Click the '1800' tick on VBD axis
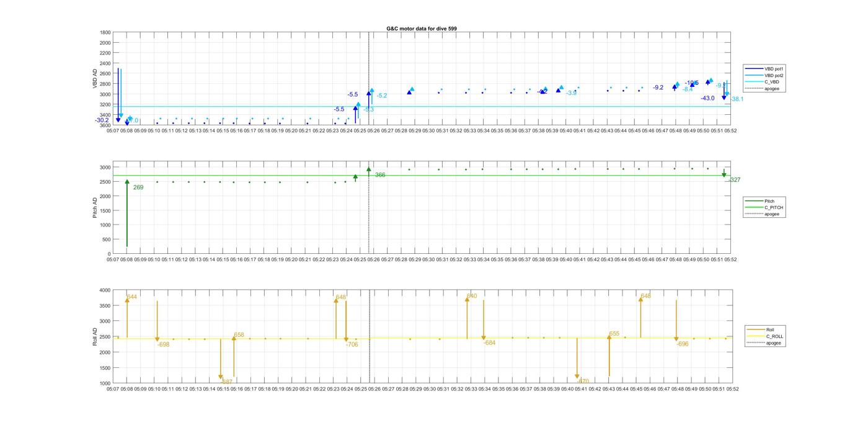This screenshot has width=868, height=430. [x=105, y=32]
